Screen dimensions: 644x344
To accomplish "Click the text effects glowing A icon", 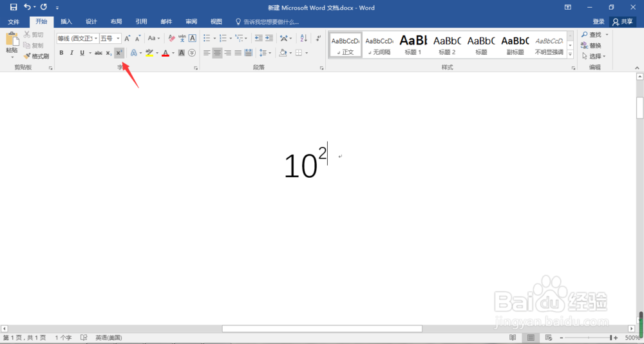I will coord(133,53).
